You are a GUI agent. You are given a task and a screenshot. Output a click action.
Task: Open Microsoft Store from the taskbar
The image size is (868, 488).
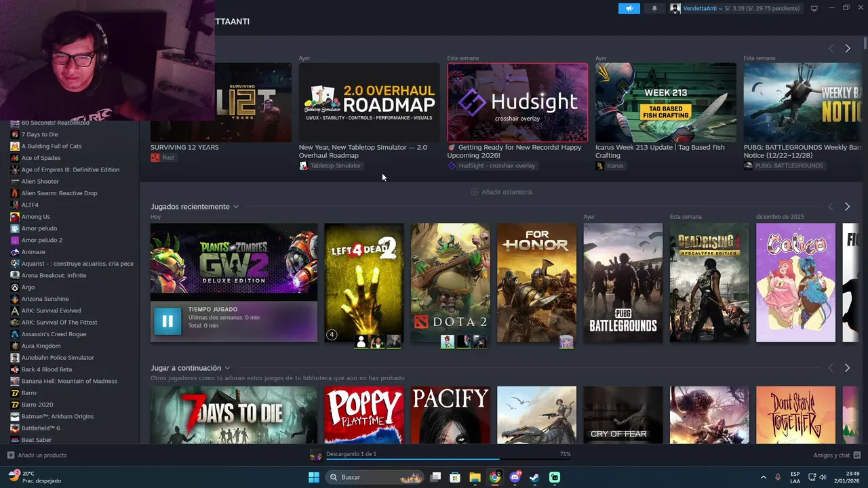[455, 477]
